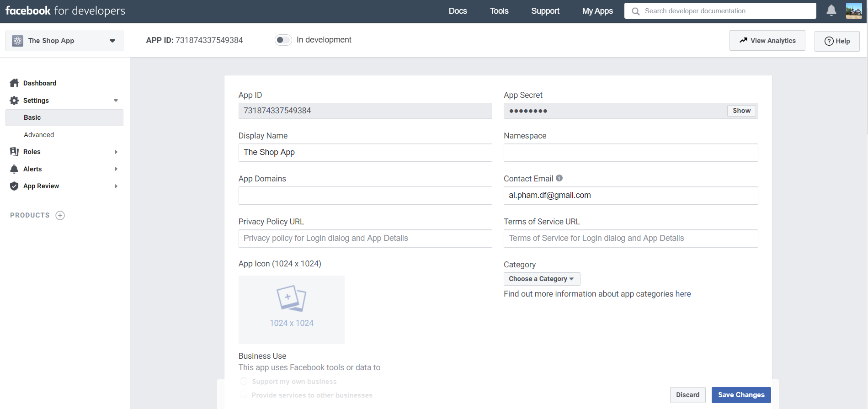Open My Apps in top navigation
Screen dimensions: 868x409
click(597, 11)
